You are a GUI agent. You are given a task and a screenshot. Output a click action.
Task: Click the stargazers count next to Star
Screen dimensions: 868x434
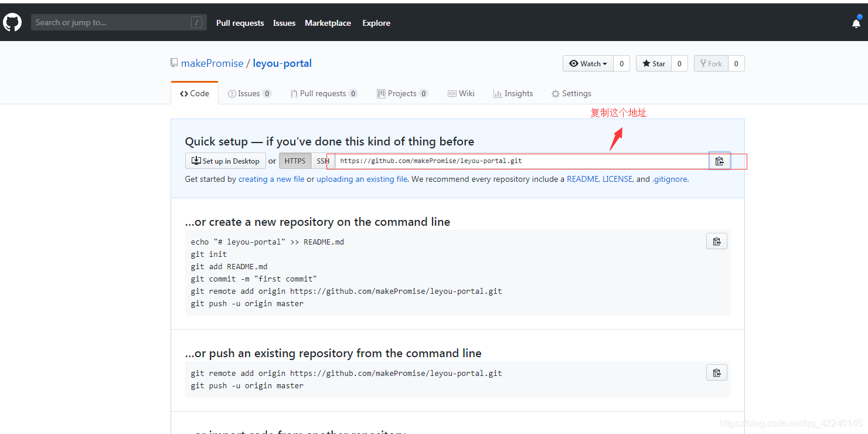tap(679, 63)
